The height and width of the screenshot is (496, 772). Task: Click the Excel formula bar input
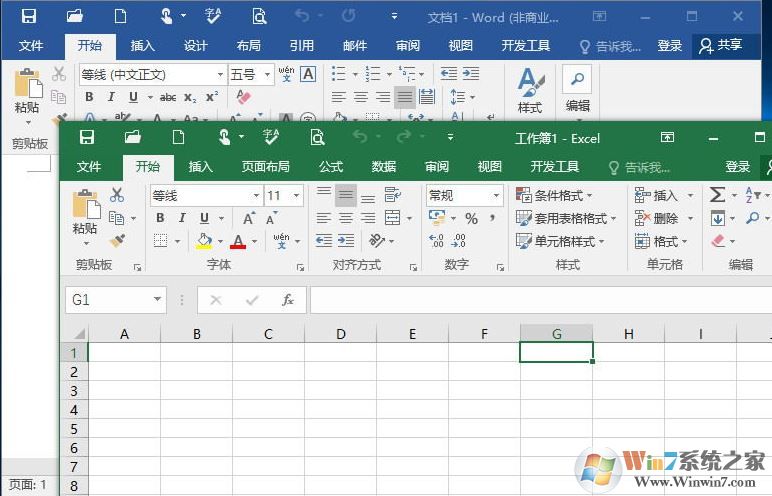pos(541,300)
